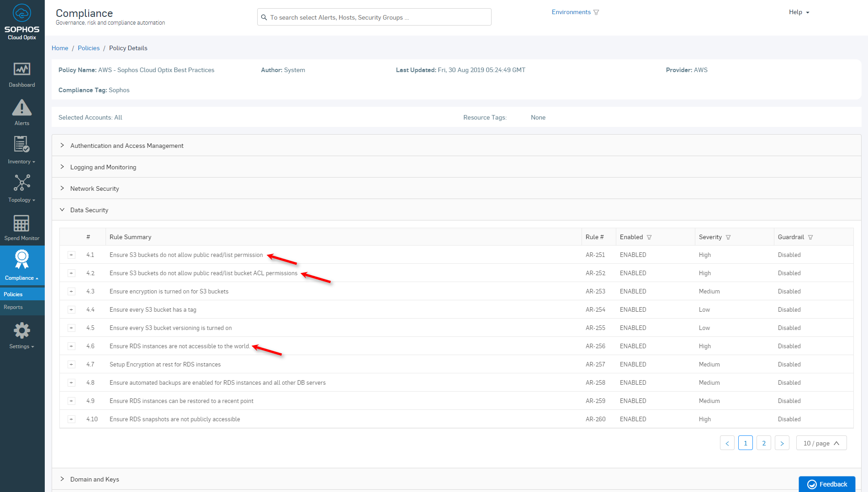
Task: Click rule number AR-251 cell
Action: 595,255
